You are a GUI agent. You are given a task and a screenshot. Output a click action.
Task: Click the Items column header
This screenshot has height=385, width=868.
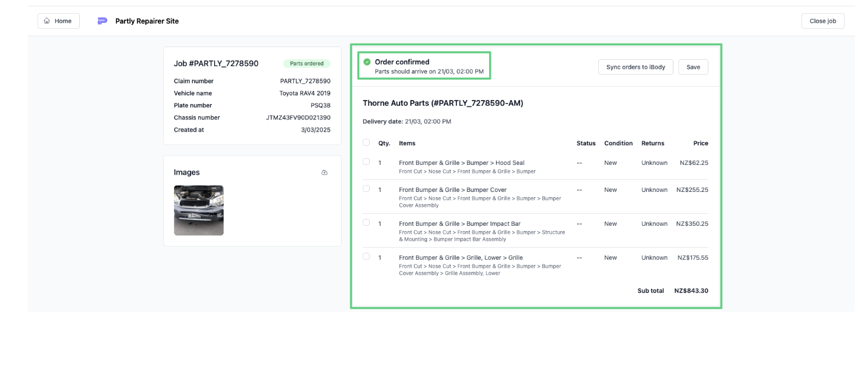[x=407, y=143]
